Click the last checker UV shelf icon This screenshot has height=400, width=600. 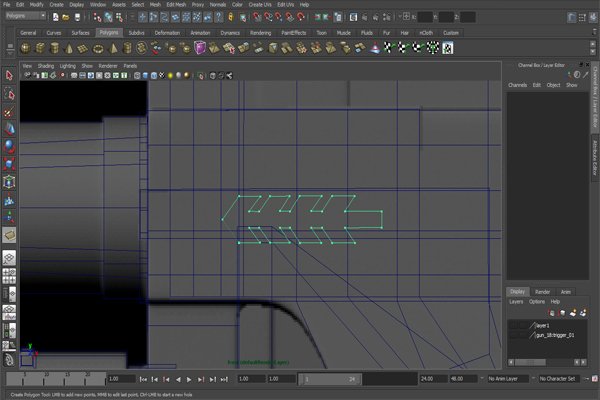tap(448, 48)
